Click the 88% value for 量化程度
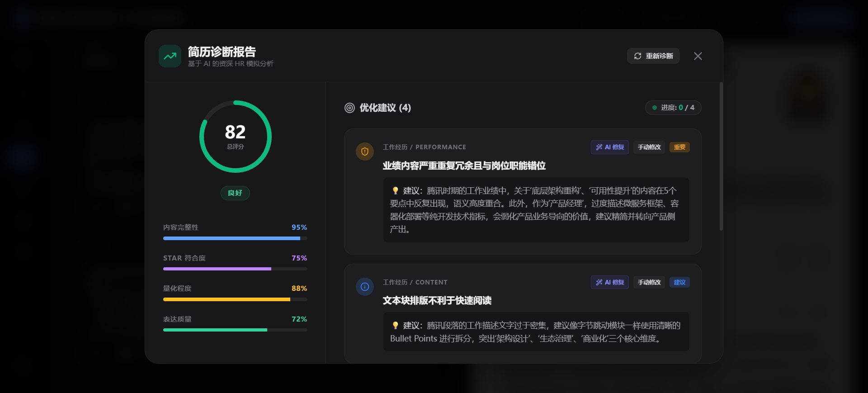This screenshot has height=393, width=868. pyautogui.click(x=299, y=289)
